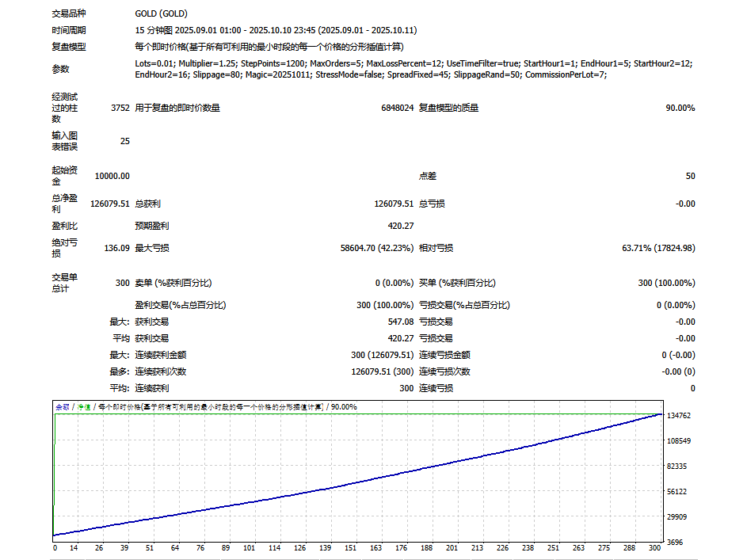
Task: Click the 净值 legend label in chart
Action: 84,407
